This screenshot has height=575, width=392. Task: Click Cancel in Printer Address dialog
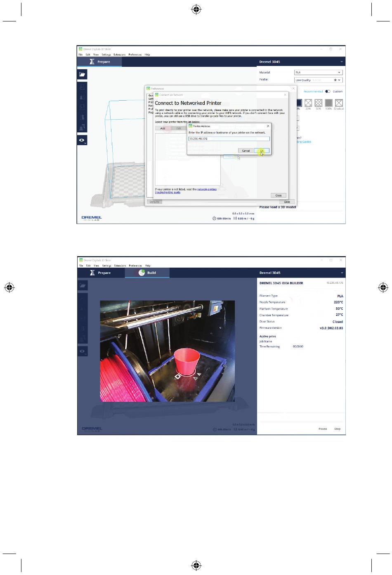point(246,151)
